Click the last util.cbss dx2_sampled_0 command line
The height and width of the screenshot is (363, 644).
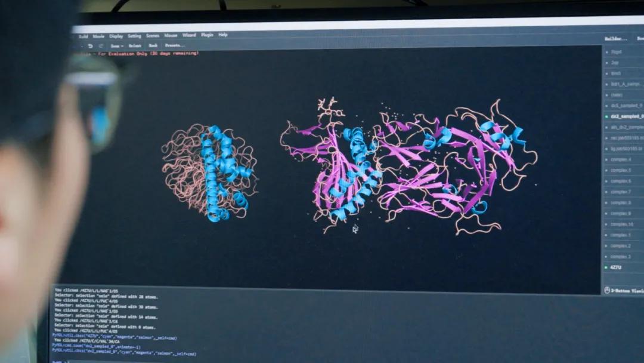click(124, 353)
